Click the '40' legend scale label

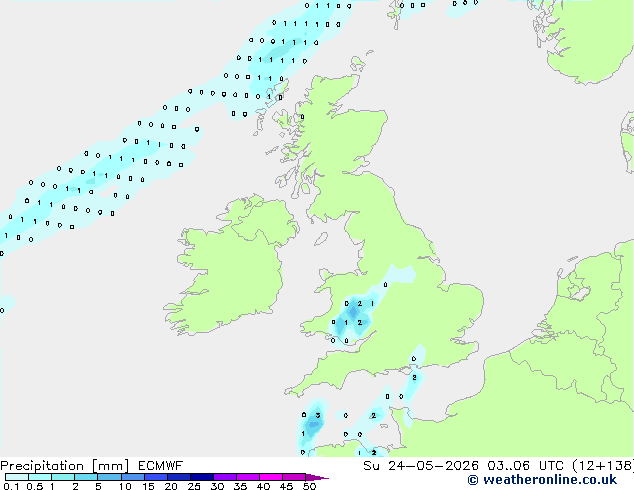tap(263, 486)
